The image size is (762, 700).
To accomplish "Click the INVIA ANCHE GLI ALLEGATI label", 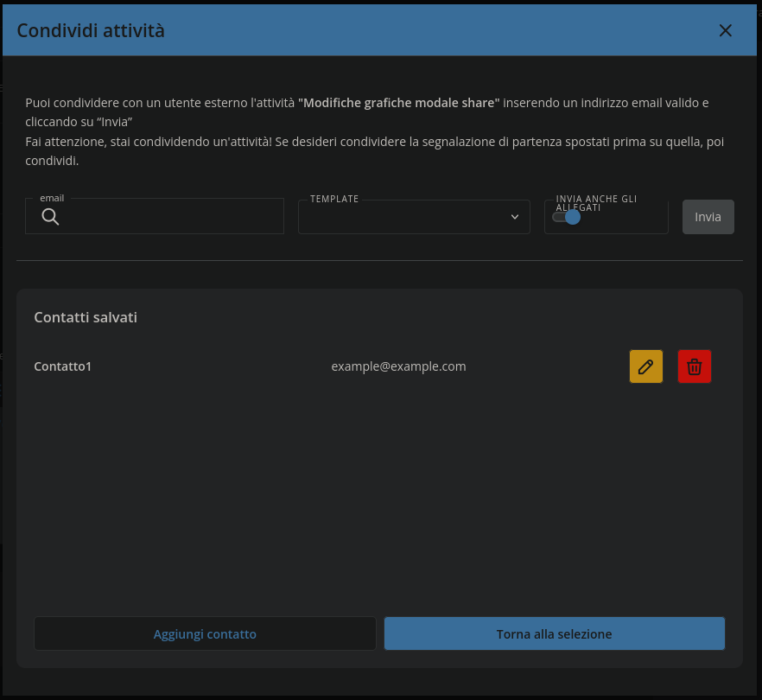I will pos(596,202).
